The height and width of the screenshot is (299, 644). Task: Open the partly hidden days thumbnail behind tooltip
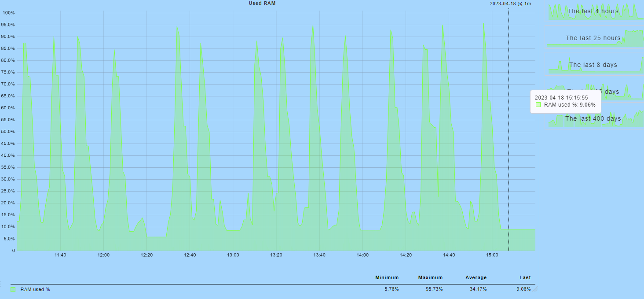(x=616, y=92)
